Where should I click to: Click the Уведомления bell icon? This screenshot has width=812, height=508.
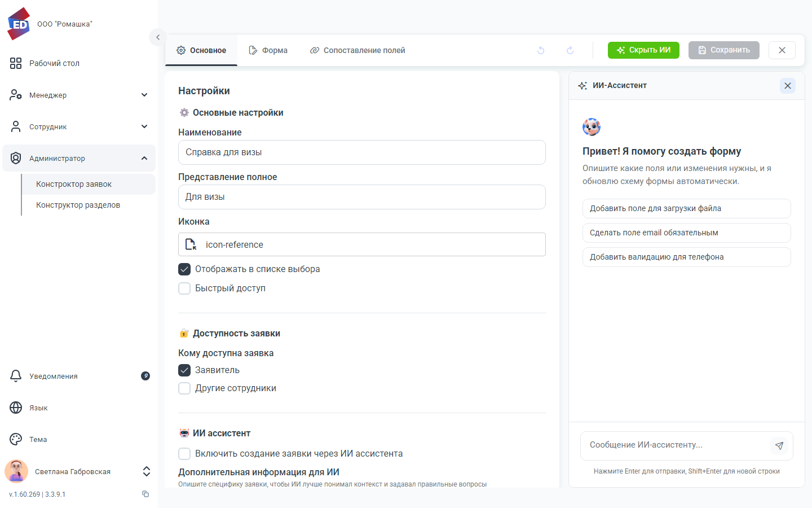pos(16,376)
